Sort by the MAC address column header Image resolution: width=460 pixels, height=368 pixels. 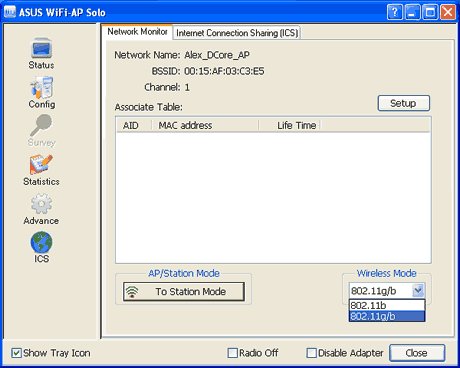[x=205, y=125]
